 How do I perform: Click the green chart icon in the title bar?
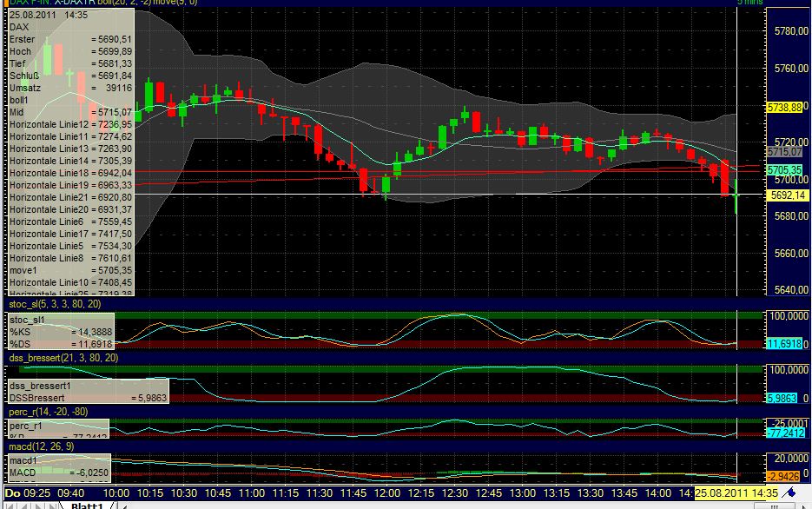pos(6,4)
